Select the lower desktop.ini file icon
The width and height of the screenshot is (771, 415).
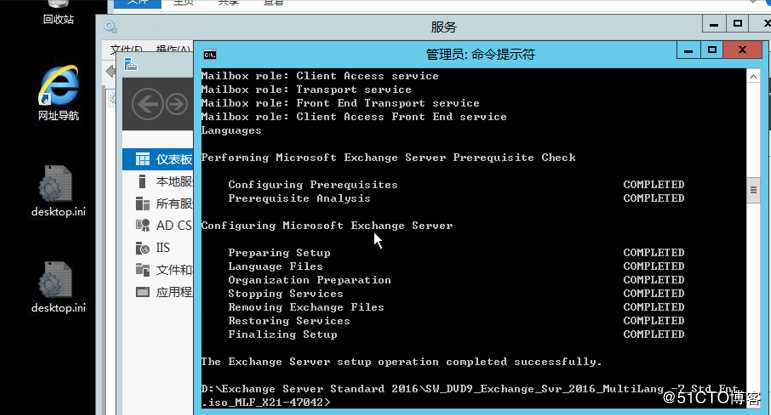point(58,288)
